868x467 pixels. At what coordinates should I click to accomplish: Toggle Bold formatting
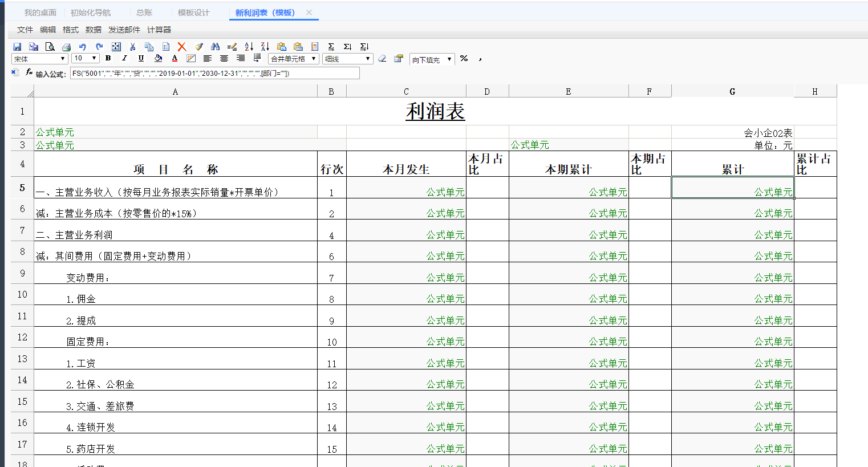pyautogui.click(x=108, y=58)
